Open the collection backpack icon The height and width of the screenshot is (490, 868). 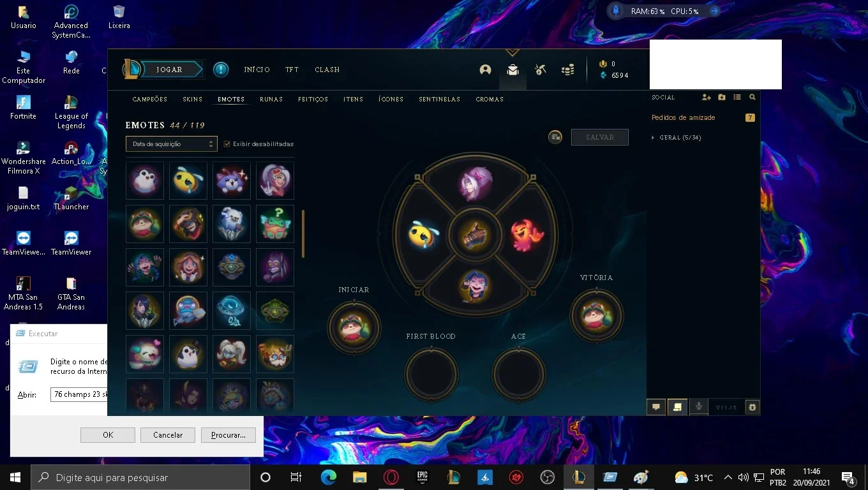513,70
